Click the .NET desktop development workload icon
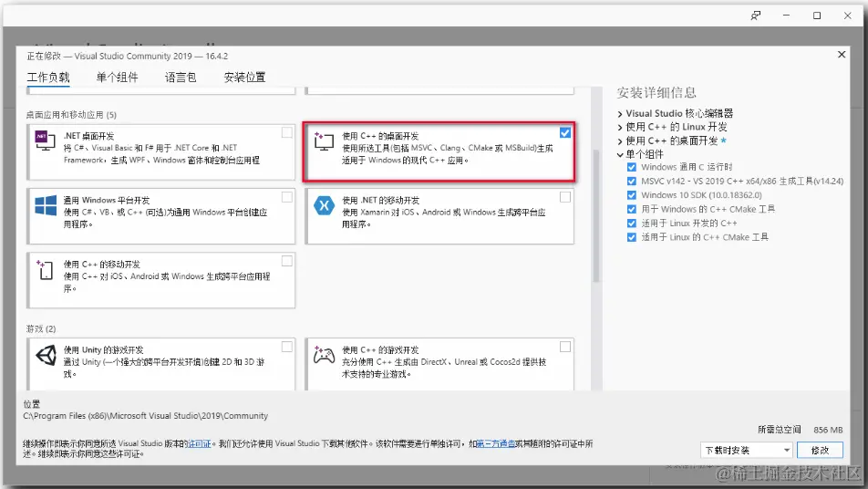Screen dimensions: 868x489 46,140
